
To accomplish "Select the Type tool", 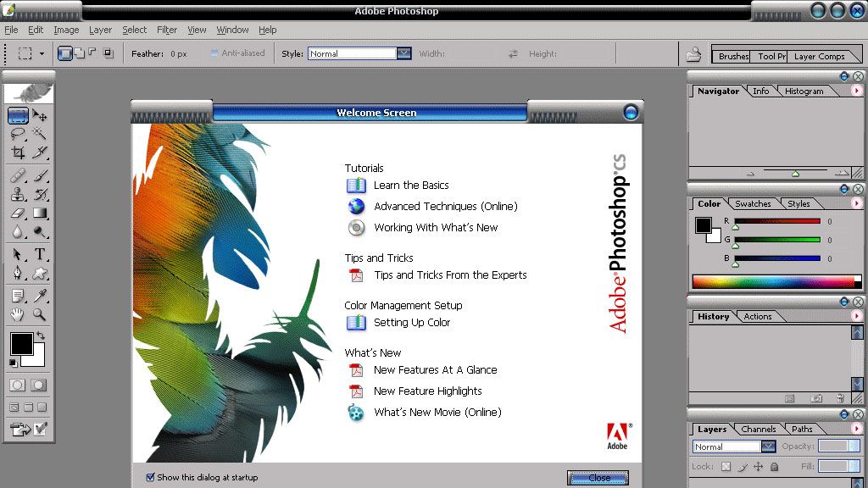I will [x=41, y=256].
